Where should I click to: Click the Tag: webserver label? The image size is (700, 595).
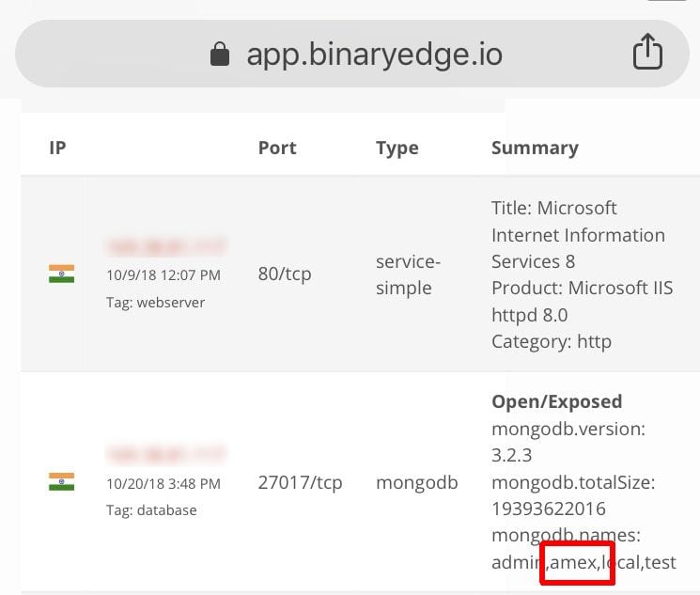[155, 303]
